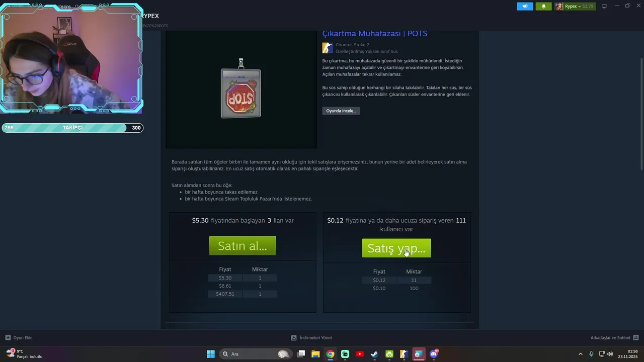Click the POTS sticker slab image

point(241,89)
